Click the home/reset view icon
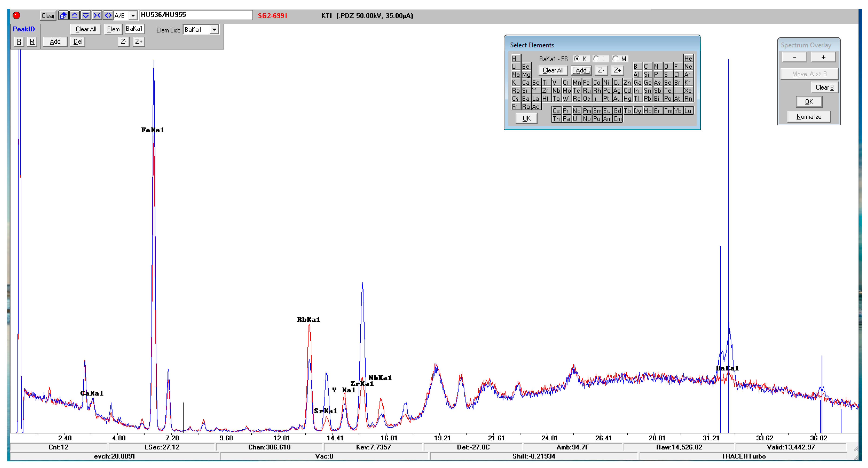 click(63, 16)
